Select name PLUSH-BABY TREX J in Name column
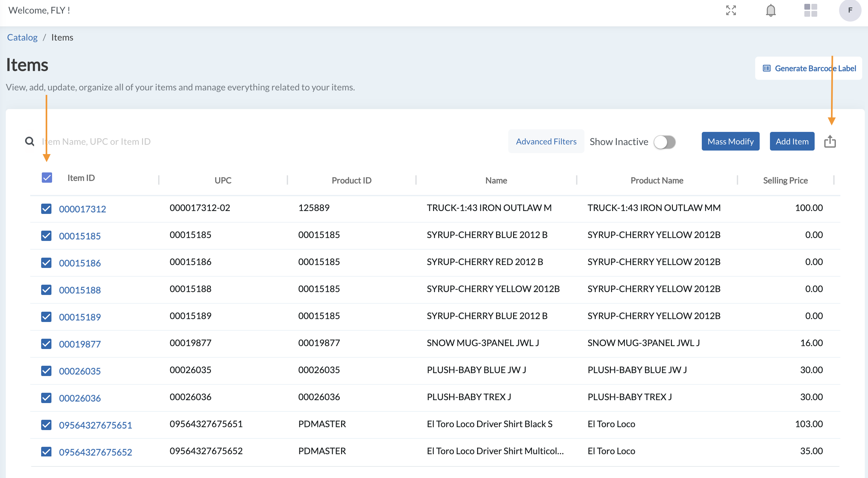Image resolution: width=868 pixels, height=478 pixels. (469, 397)
